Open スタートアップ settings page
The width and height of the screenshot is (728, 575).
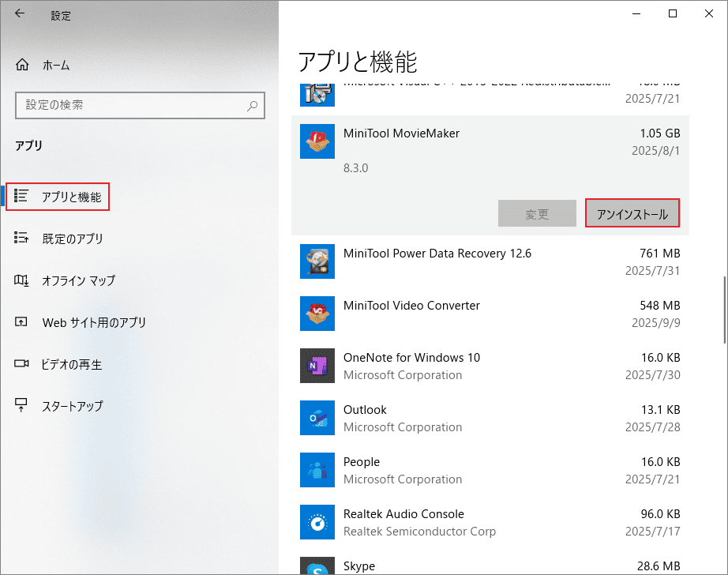coord(73,406)
